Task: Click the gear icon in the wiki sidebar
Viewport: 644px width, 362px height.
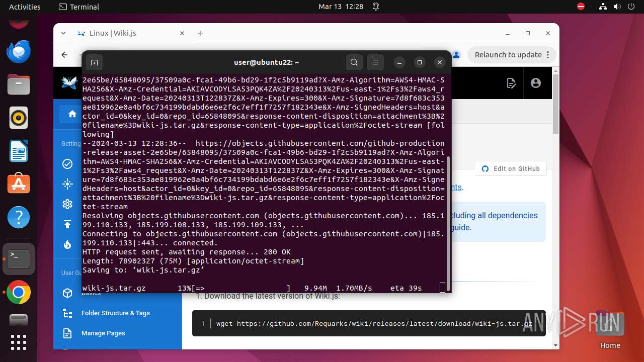Action: click(67, 204)
